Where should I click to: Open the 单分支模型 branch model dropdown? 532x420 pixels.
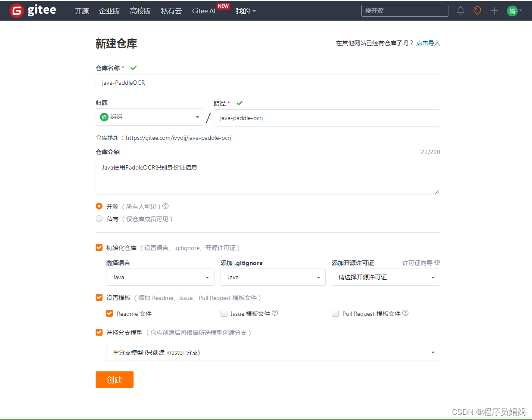273,352
